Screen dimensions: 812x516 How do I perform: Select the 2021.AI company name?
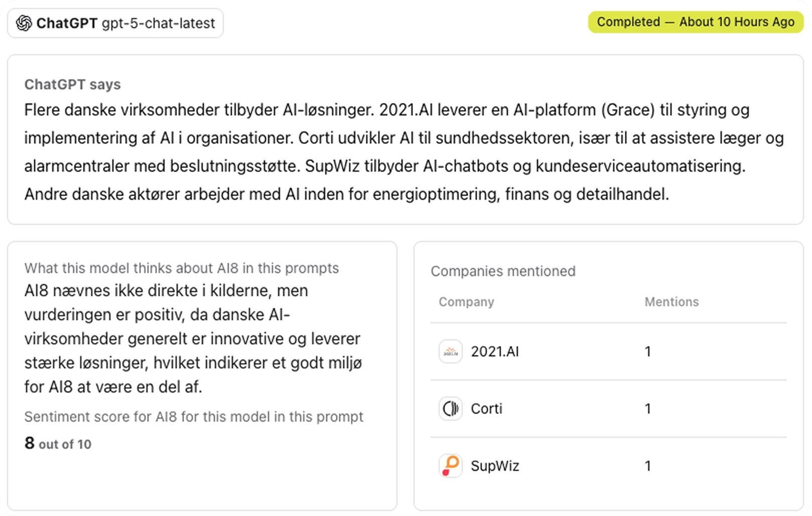click(494, 351)
